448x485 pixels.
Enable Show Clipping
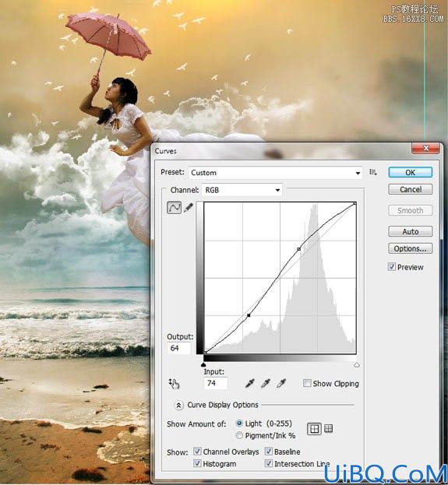coord(307,383)
